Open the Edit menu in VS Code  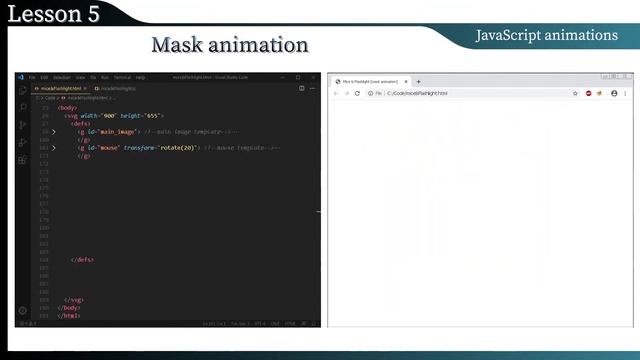coord(44,77)
